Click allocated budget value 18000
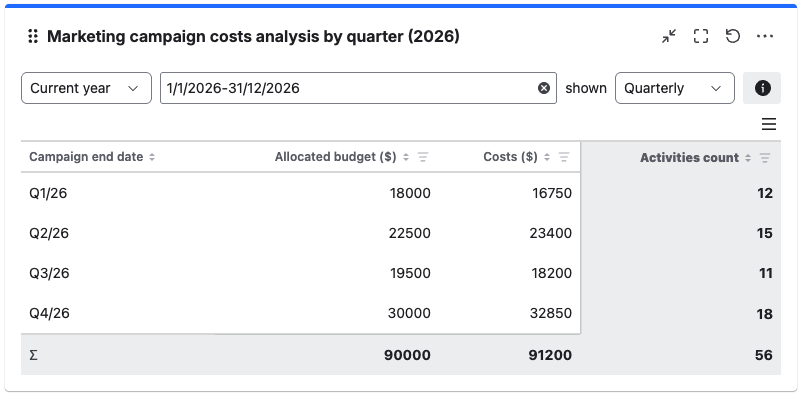Image resolution: width=803 pixels, height=397 pixels. pyautogui.click(x=410, y=193)
